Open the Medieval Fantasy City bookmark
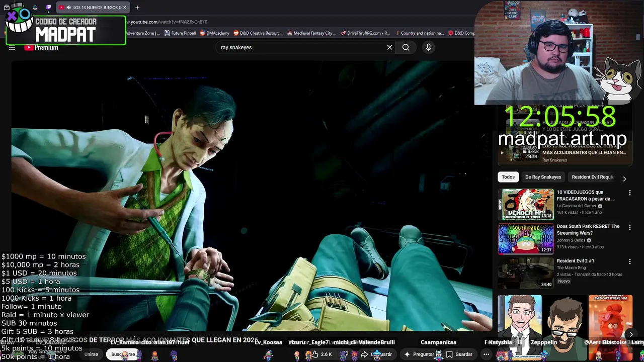The height and width of the screenshot is (362, 644). [311, 33]
